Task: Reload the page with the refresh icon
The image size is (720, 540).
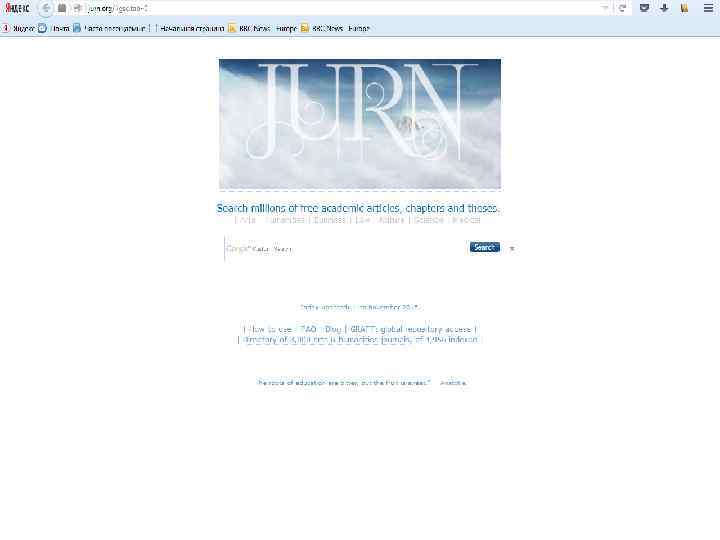Action: (622, 8)
